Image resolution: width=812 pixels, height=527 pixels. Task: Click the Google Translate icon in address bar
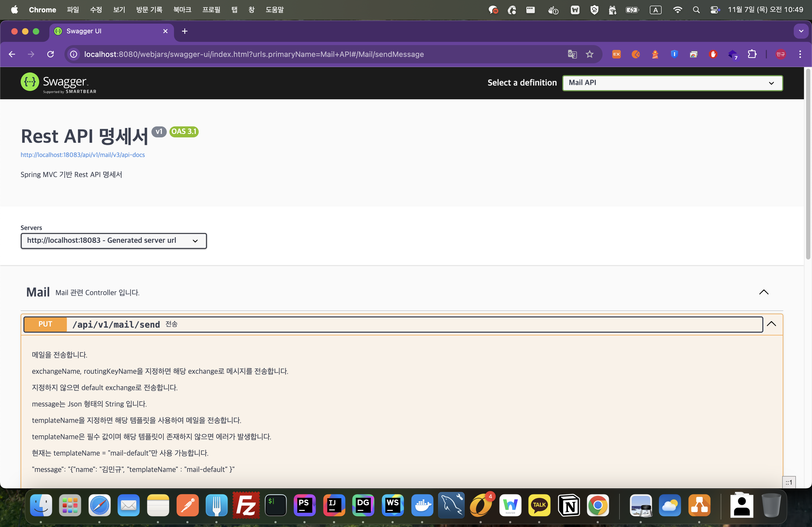[572, 54]
